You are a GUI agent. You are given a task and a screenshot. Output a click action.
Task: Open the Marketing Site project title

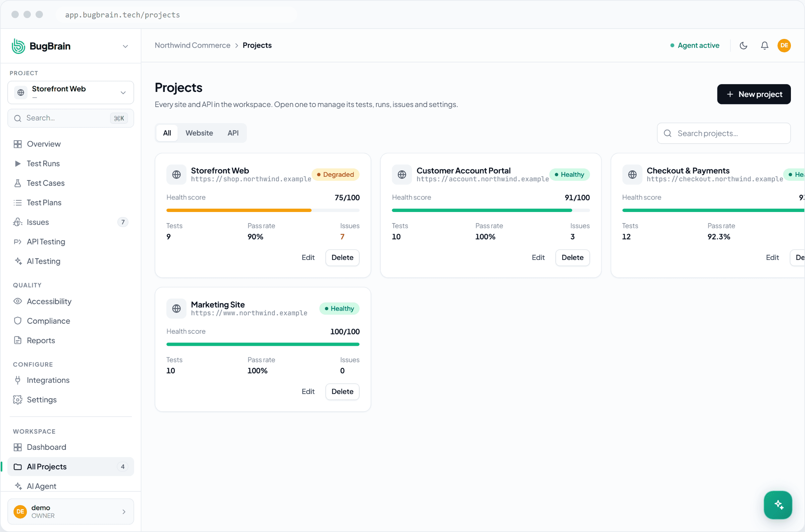pyautogui.click(x=218, y=304)
